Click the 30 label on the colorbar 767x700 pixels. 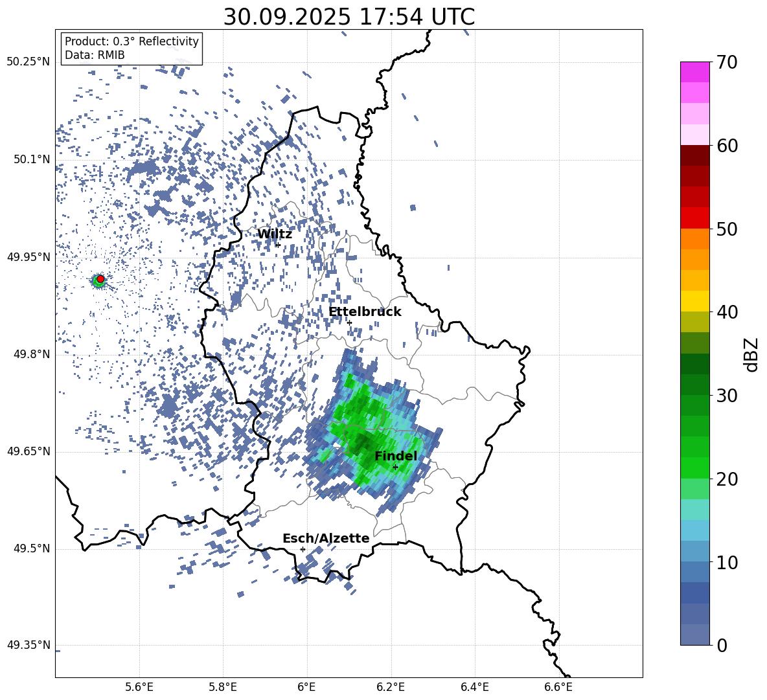click(x=727, y=396)
